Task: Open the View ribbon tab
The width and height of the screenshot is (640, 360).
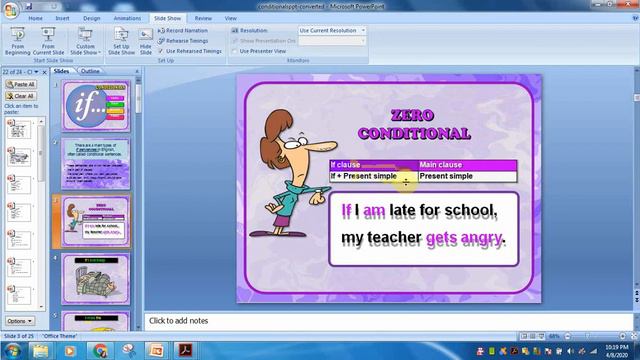Action: point(230,18)
